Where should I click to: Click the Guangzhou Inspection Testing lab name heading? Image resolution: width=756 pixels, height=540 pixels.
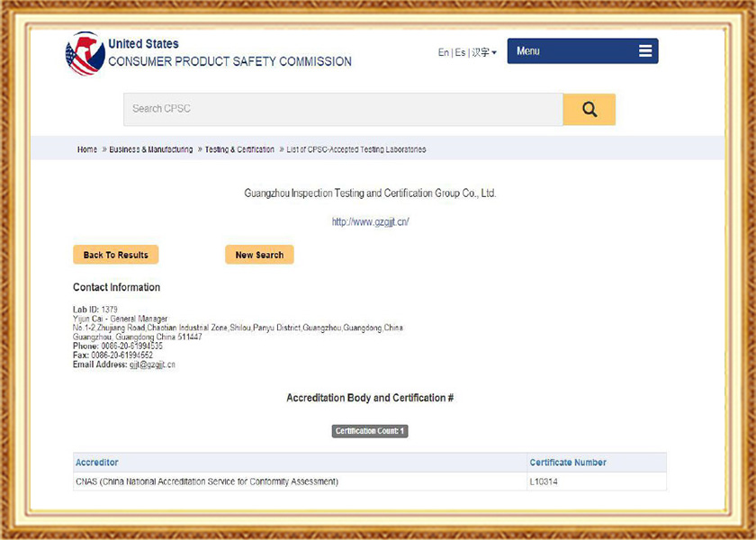coord(370,193)
